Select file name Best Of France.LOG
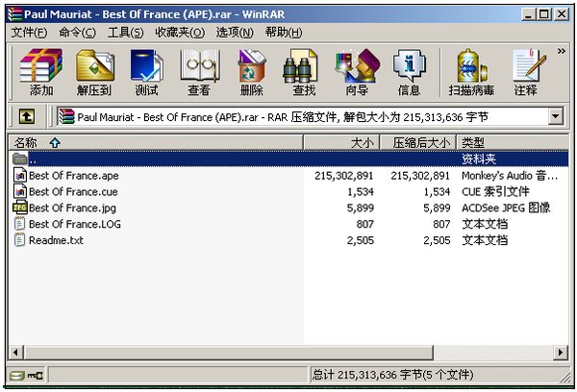 coord(75,224)
